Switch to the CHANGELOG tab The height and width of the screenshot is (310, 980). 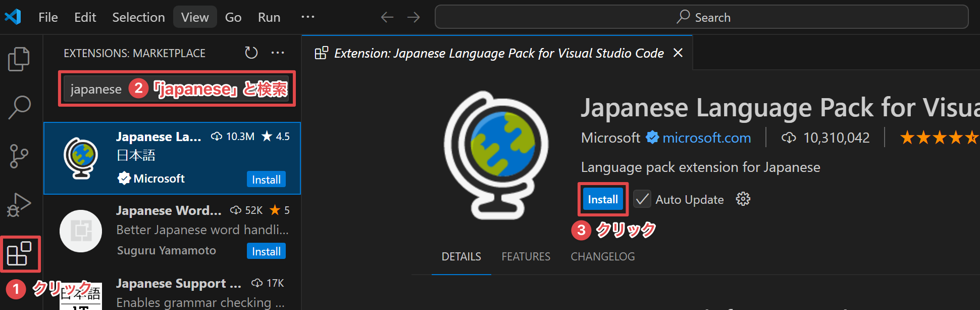pos(602,256)
